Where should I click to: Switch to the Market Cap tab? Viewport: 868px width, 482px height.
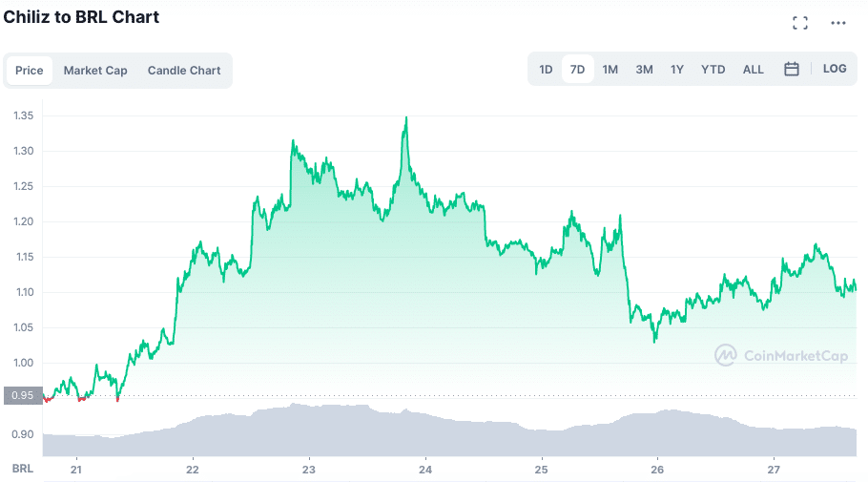[x=95, y=71]
